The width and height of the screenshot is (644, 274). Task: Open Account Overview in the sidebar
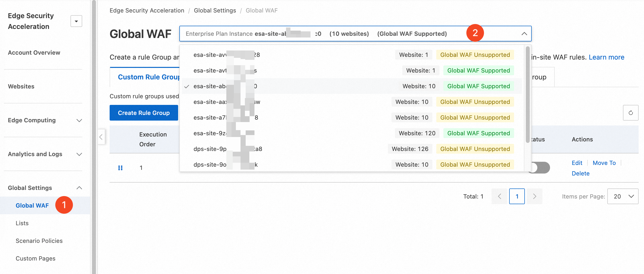34,53
